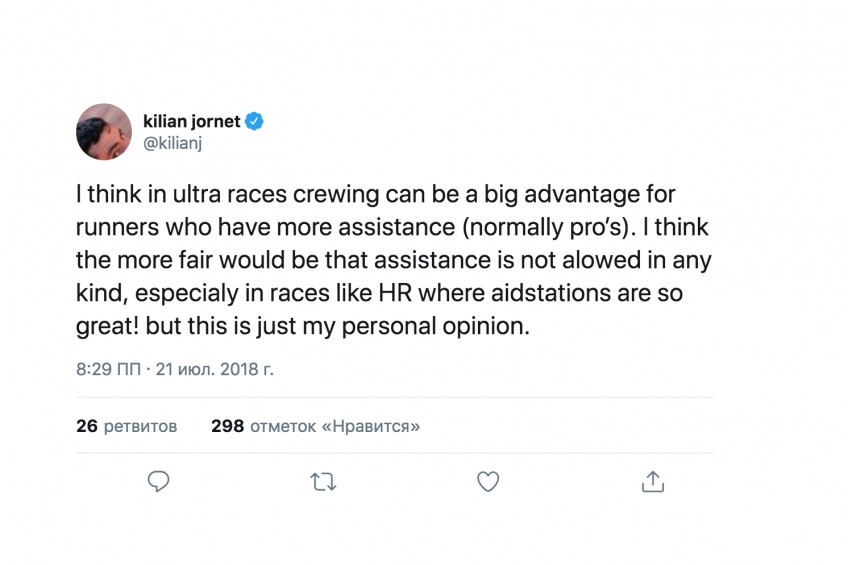Viewport: 848px width, 565px height.
Task: Retweet this post using the retweet arrows icon
Action: click(323, 482)
